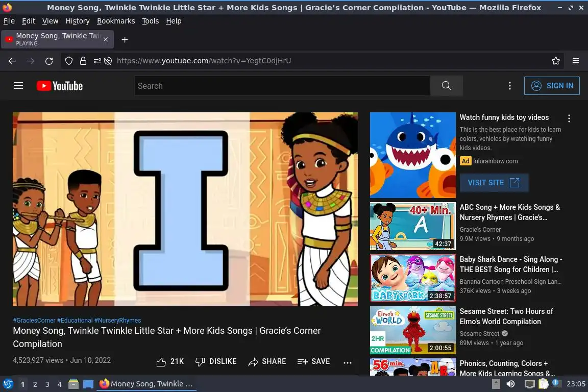
Task: Close the Money Song tab
Action: pos(106,39)
